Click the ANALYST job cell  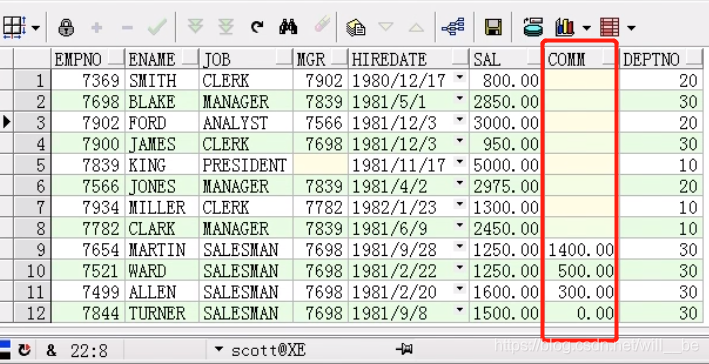coord(246,123)
